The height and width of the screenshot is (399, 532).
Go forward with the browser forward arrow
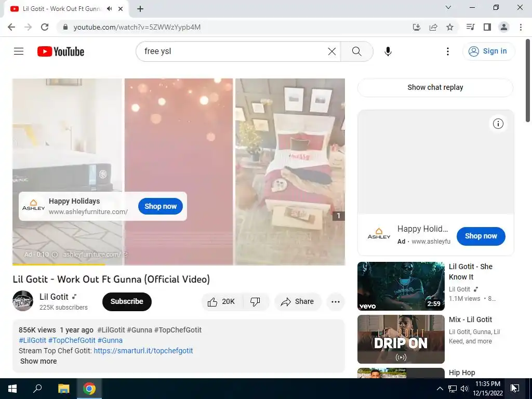click(x=28, y=27)
